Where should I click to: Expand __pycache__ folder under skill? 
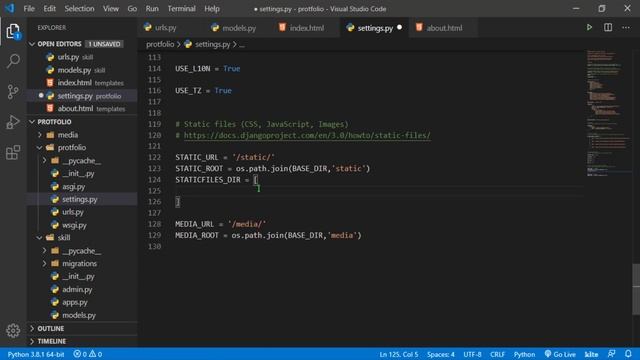point(82,251)
